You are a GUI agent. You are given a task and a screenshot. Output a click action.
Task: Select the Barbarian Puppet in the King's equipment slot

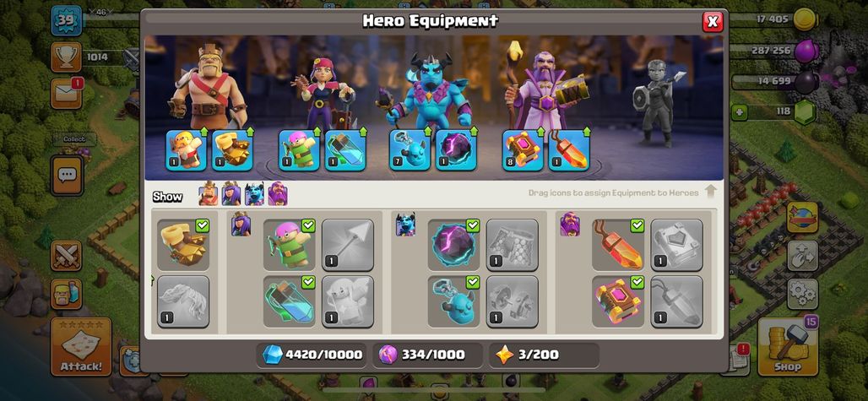click(x=187, y=150)
